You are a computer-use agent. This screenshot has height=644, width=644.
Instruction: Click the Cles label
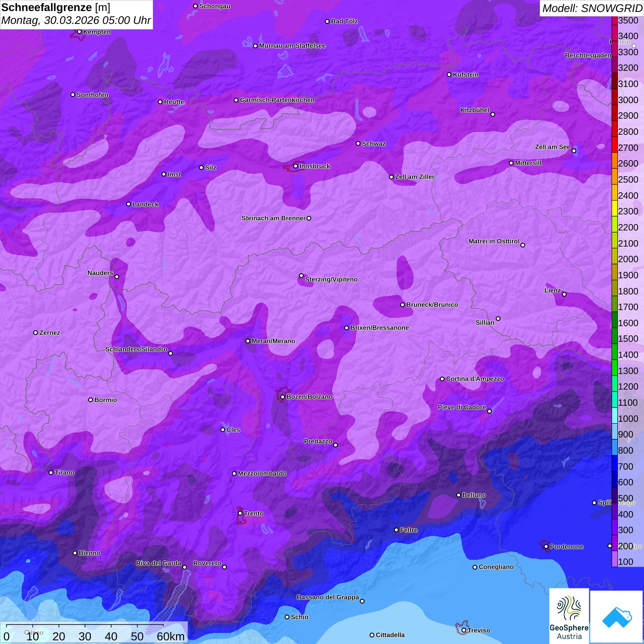point(233,430)
